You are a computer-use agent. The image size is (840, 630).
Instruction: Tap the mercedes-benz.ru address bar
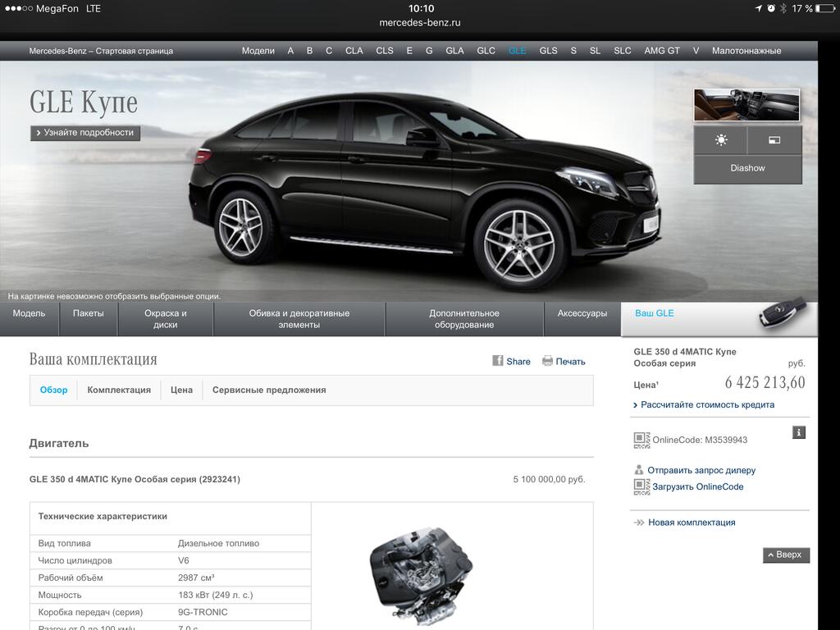coord(420,23)
